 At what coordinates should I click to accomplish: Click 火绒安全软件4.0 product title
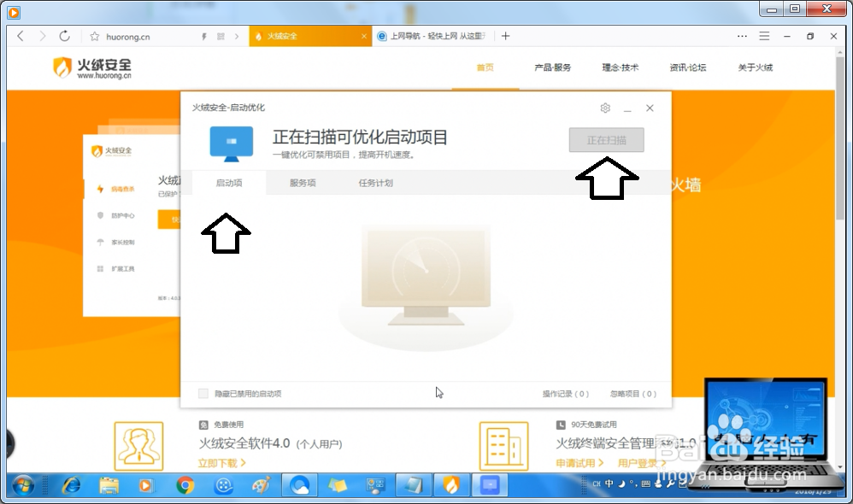[244, 443]
